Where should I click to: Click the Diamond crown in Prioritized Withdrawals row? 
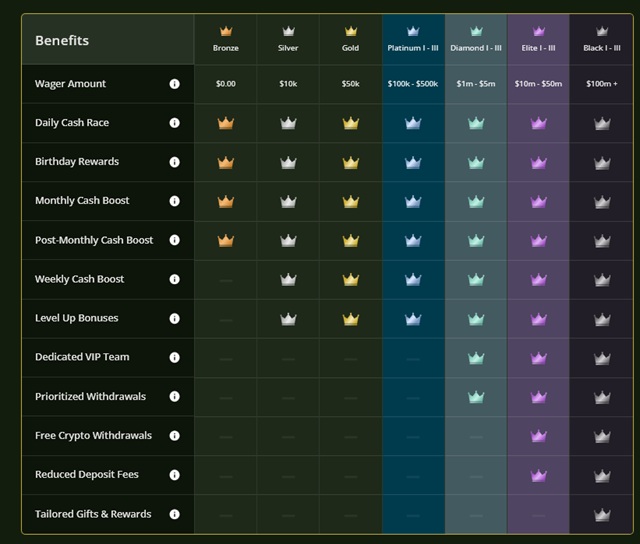476,397
